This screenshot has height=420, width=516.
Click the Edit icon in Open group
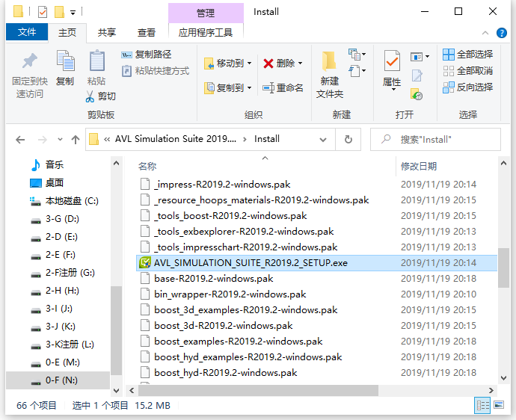tap(417, 75)
